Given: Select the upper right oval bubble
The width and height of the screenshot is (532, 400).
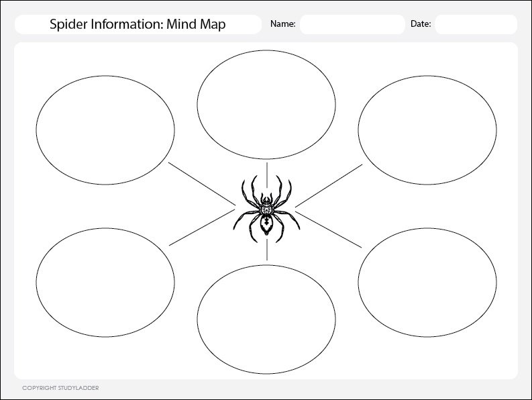Looking at the screenshot, I should pos(427,130).
